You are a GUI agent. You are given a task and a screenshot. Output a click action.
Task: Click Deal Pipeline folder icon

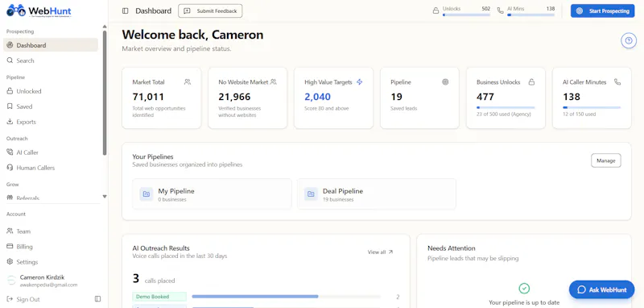pyautogui.click(x=311, y=194)
